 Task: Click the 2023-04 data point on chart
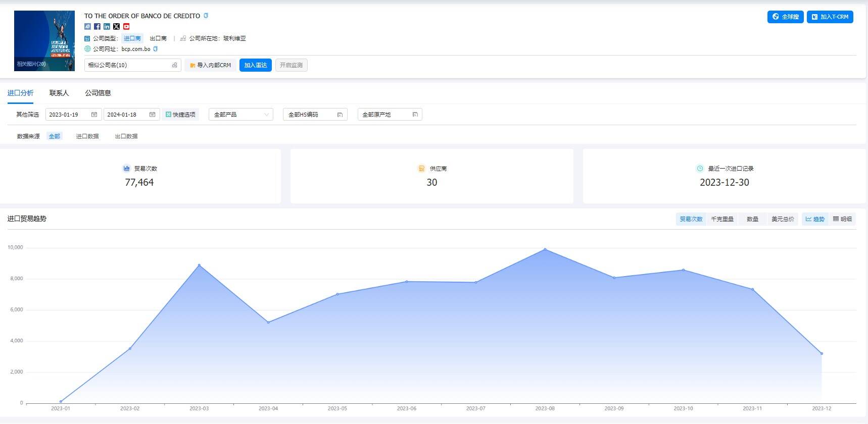click(x=268, y=322)
